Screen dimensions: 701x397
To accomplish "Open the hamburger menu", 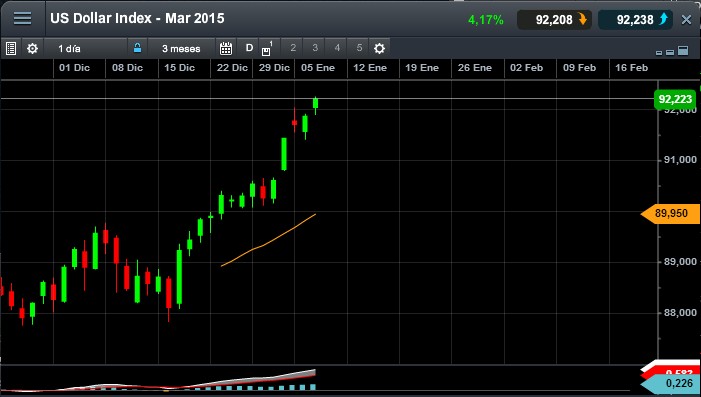I will (22, 18).
